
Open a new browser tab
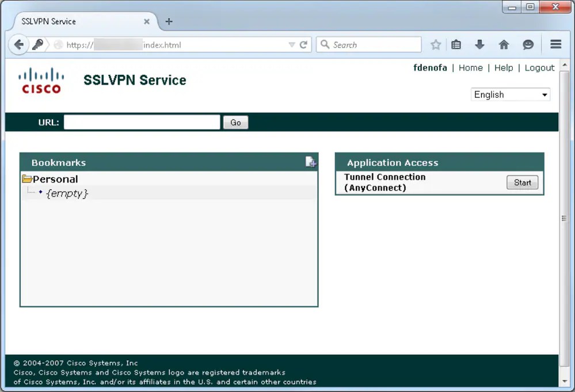coord(169,21)
